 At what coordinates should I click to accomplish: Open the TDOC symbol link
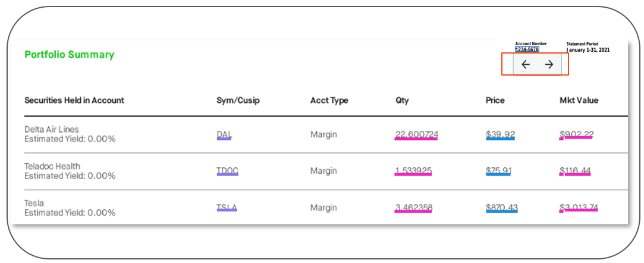227,171
